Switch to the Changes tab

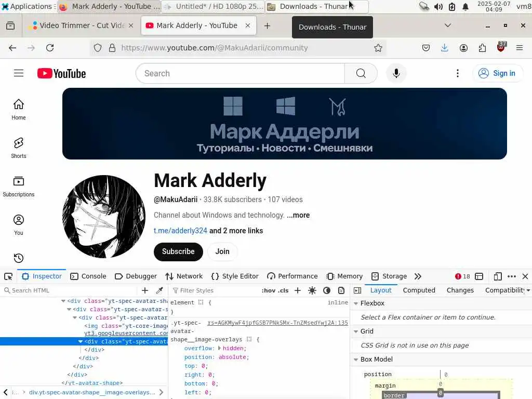[x=460, y=290]
